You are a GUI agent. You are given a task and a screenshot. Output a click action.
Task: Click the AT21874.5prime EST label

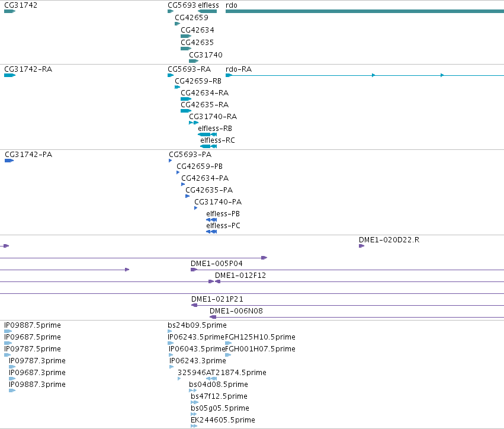coord(236,373)
